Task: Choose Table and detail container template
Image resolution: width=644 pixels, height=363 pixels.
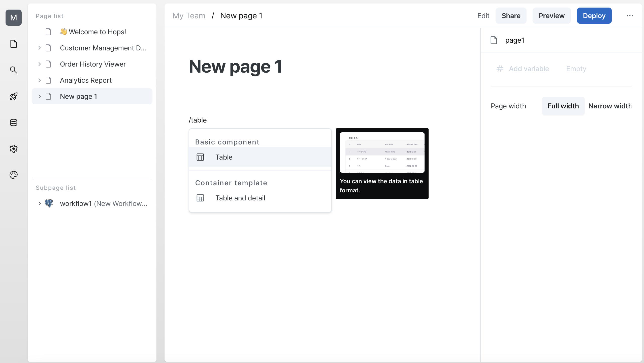Action: pyautogui.click(x=260, y=198)
